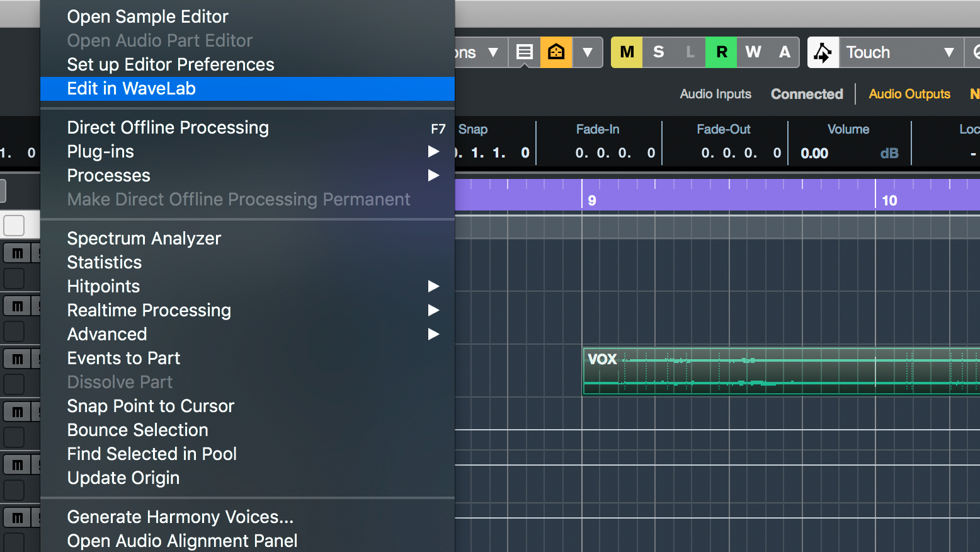Disable the green R read automation button

coord(721,52)
